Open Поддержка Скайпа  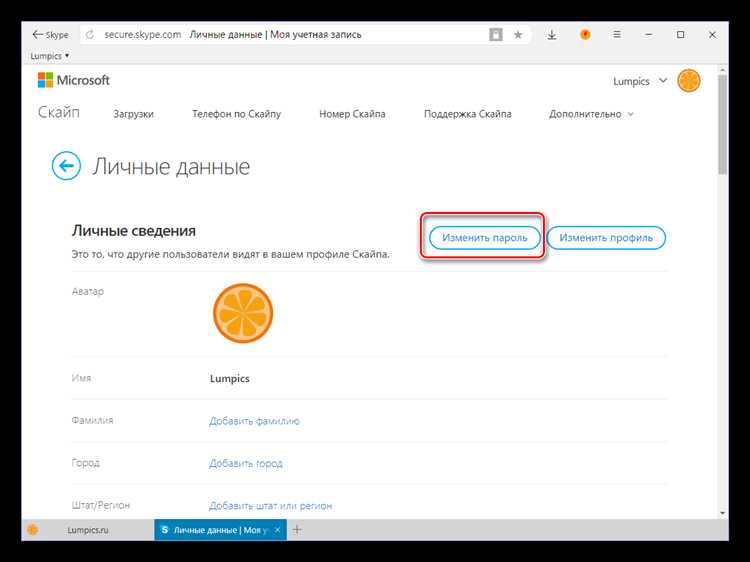coord(468,114)
